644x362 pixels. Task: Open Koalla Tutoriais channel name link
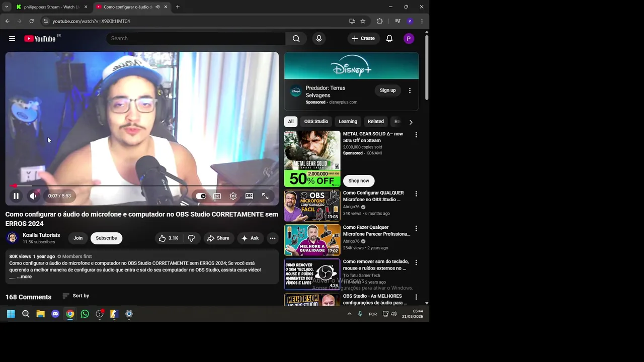(41, 235)
